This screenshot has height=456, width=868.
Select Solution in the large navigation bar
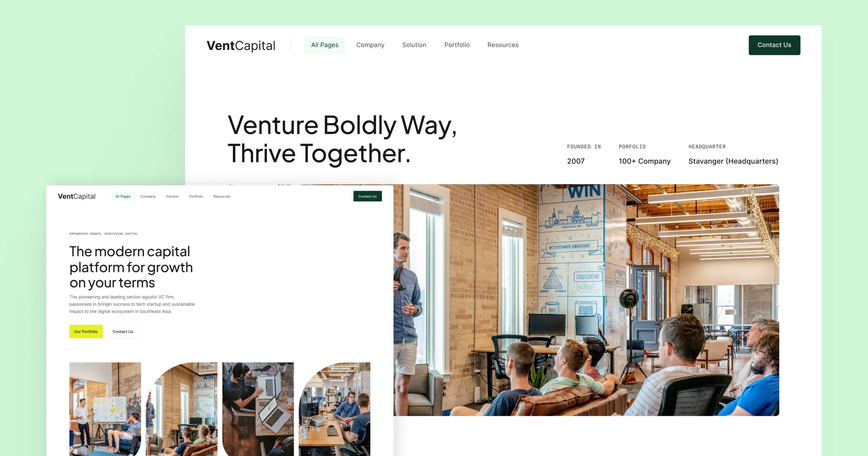point(414,45)
